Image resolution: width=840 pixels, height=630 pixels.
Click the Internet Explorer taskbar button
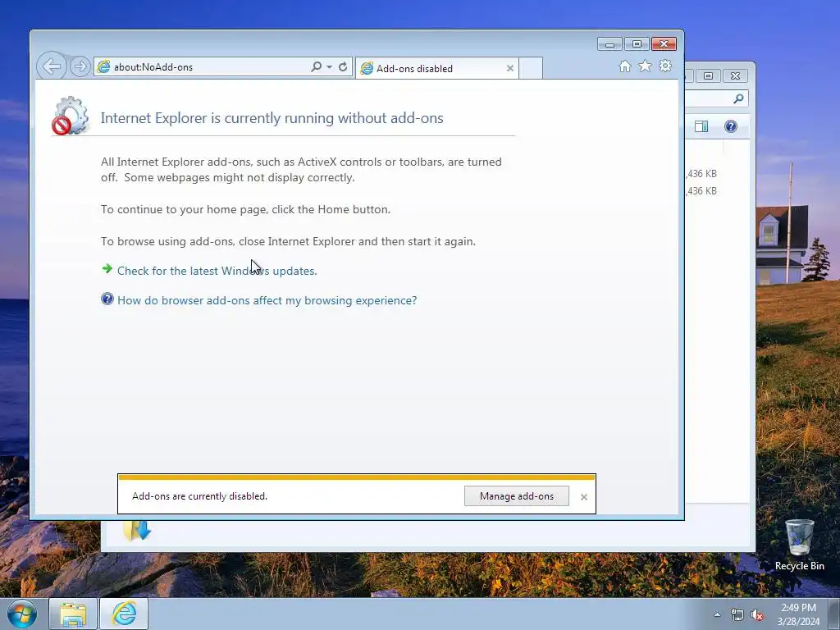(124, 614)
